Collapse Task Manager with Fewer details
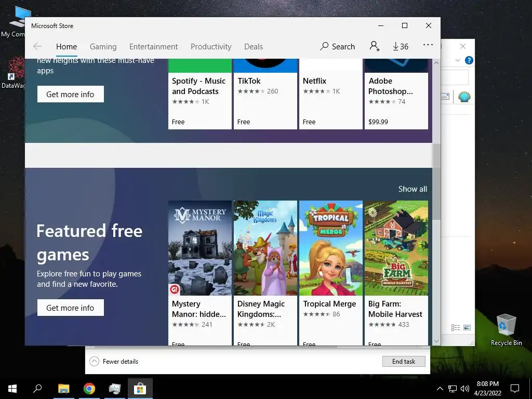 pyautogui.click(x=114, y=362)
